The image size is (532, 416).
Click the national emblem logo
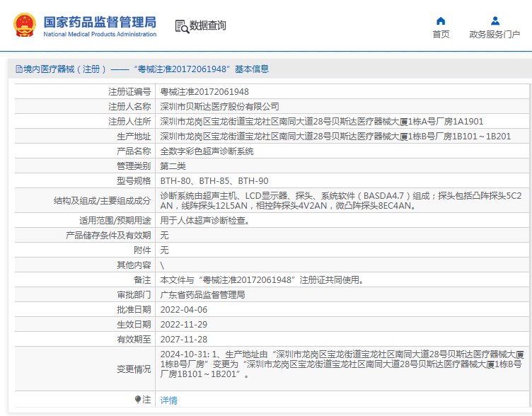coord(25,25)
